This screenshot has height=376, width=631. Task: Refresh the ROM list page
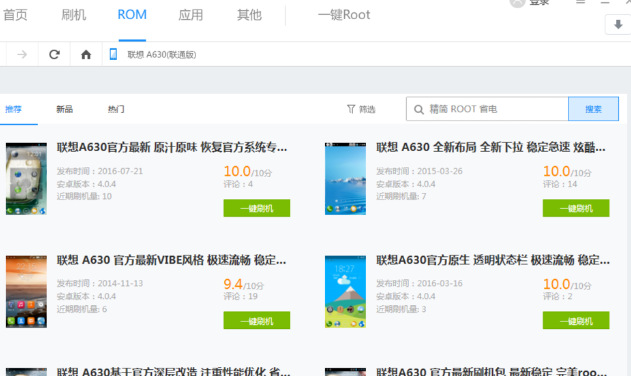click(x=54, y=54)
